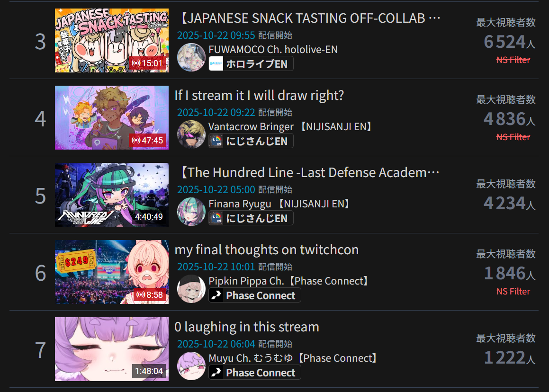Open Japanese Snack Tasting stream thumbnail
The image size is (549, 392).
click(x=112, y=41)
